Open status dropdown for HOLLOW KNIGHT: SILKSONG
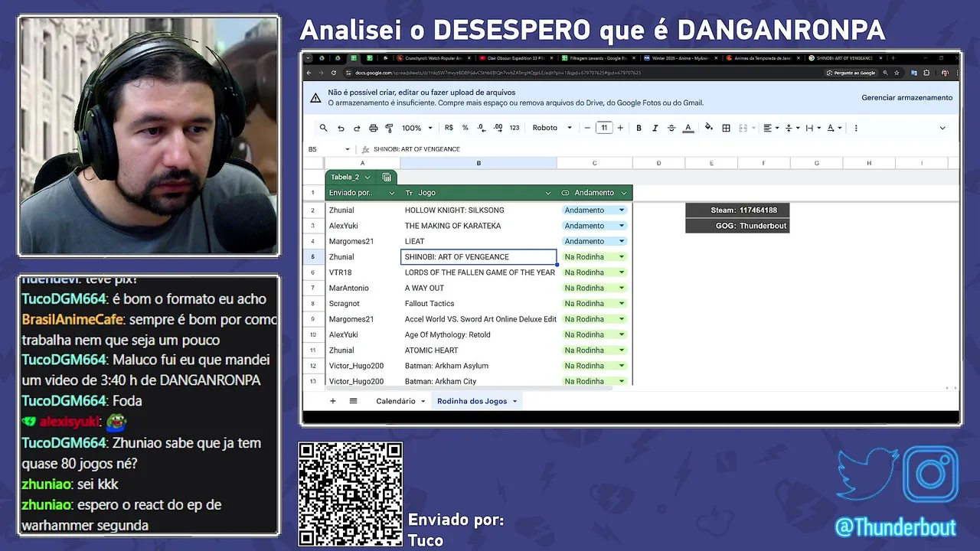The width and height of the screenshot is (980, 551). click(622, 210)
